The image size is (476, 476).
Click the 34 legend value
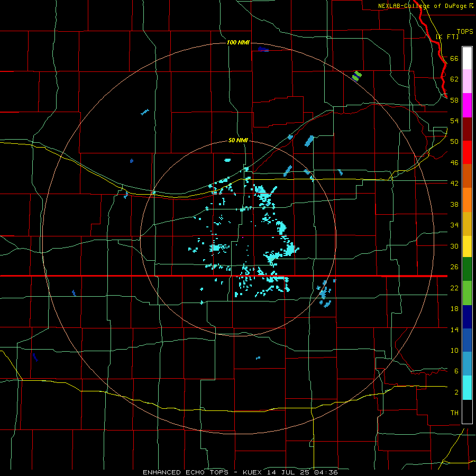click(454, 225)
